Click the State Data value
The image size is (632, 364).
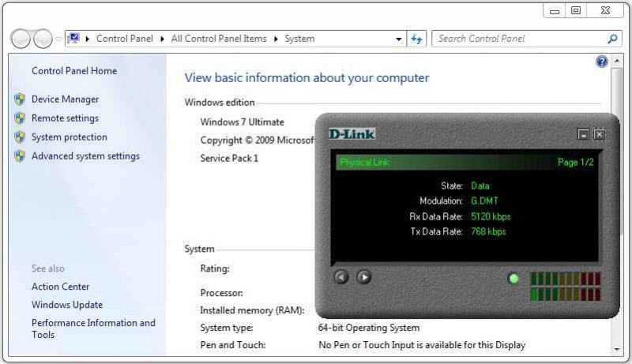(480, 186)
